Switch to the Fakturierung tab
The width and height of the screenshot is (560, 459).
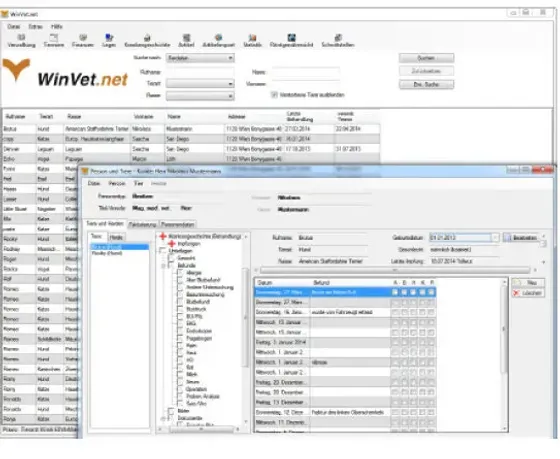click(x=142, y=224)
